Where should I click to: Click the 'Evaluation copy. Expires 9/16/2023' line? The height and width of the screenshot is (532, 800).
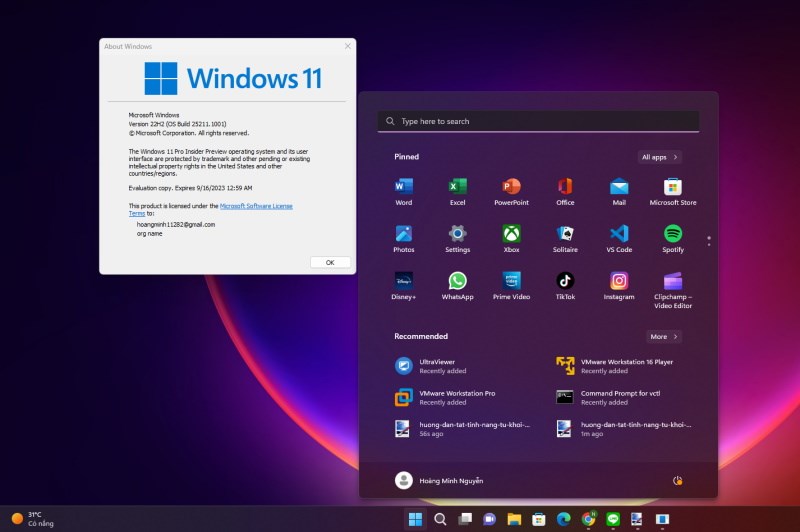pos(190,188)
